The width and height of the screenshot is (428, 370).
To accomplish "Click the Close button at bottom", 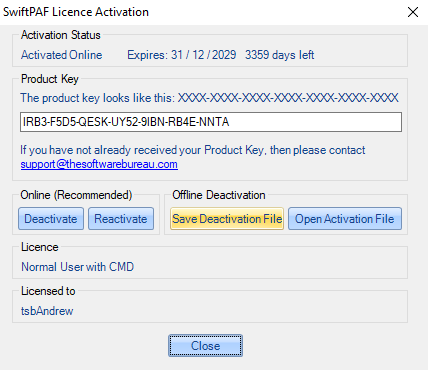I will pyautogui.click(x=205, y=346).
